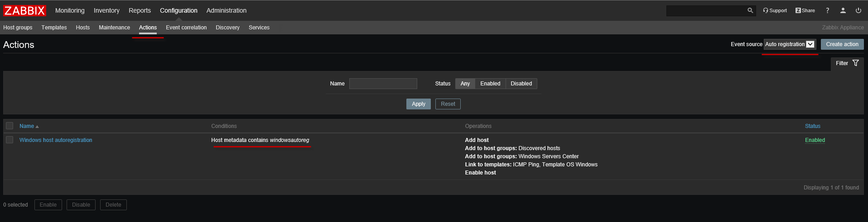This screenshot has height=222, width=868.
Task: Open the help question mark icon
Action: coord(827,10)
